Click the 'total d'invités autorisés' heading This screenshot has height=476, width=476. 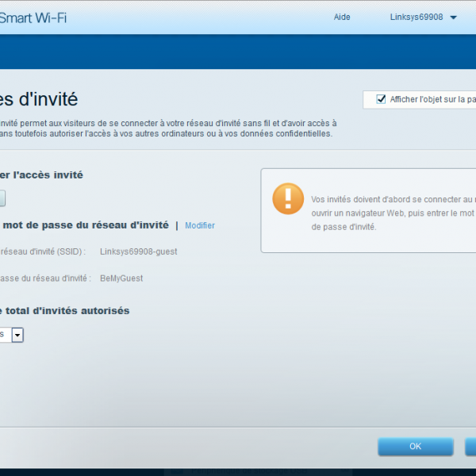point(65,310)
